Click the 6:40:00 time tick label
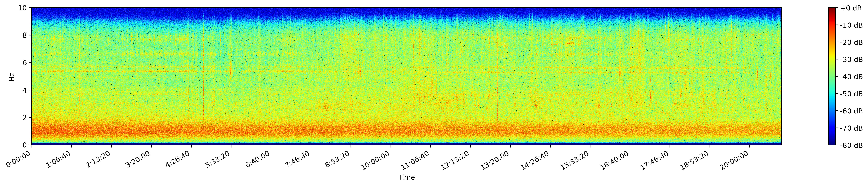The image size is (868, 186). pos(258,159)
